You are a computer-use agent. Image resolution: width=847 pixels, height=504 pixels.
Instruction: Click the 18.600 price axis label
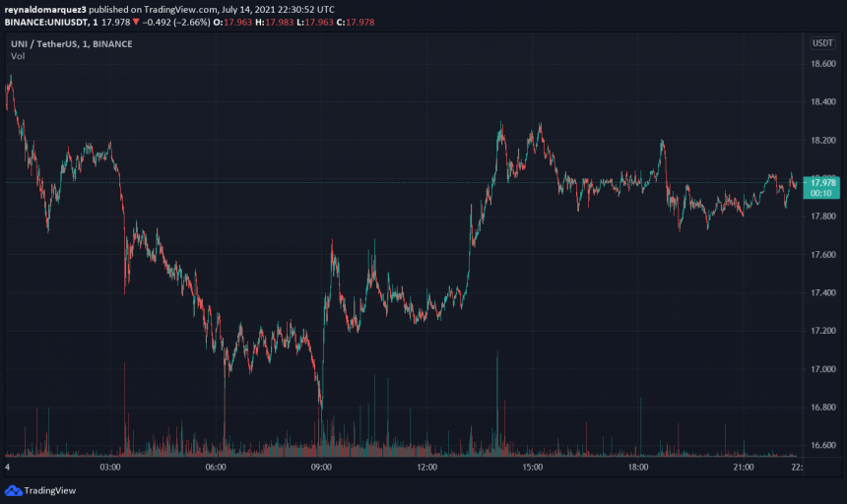[822, 65]
